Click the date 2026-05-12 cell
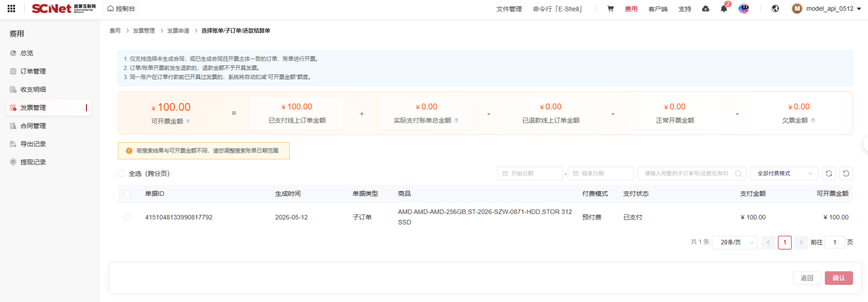This screenshot has height=302, width=868. (291, 217)
